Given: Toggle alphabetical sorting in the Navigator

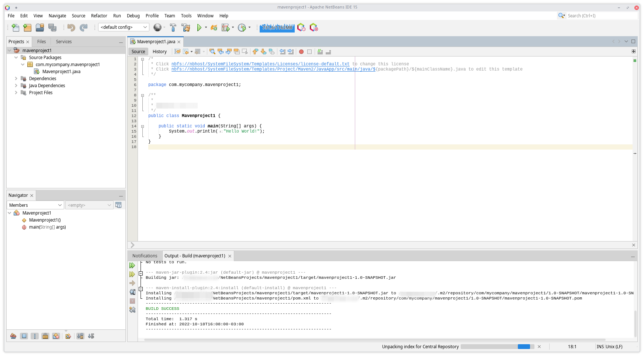Looking at the screenshot, I should click(80, 336).
